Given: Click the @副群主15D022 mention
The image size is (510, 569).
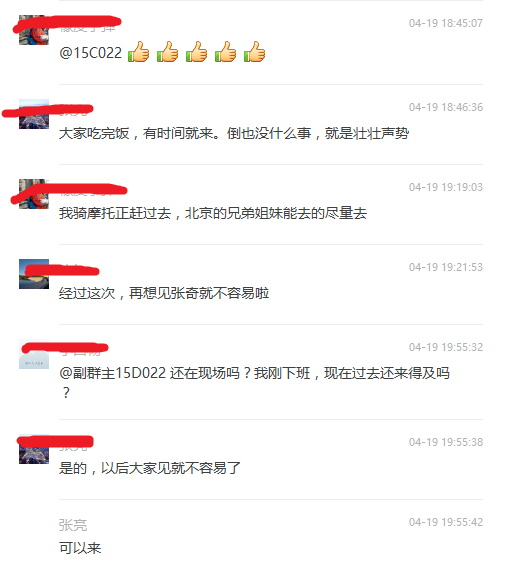Looking at the screenshot, I should 113,373.
